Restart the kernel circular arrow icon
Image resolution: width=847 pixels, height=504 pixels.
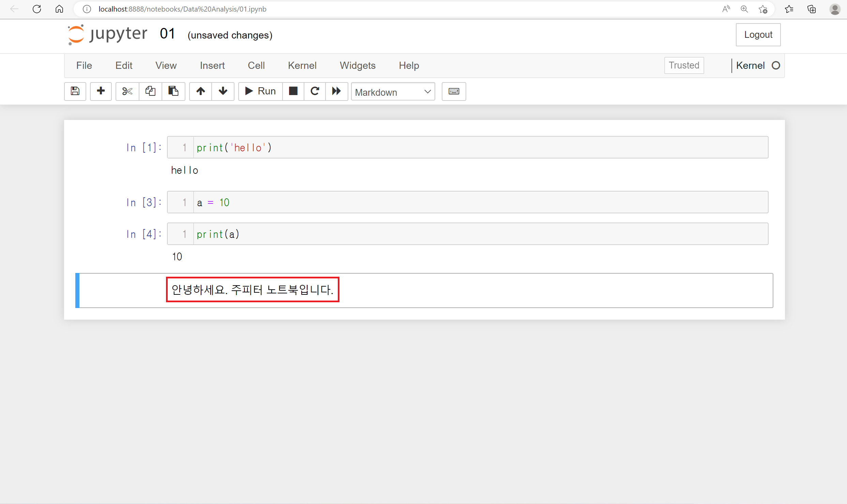click(315, 91)
